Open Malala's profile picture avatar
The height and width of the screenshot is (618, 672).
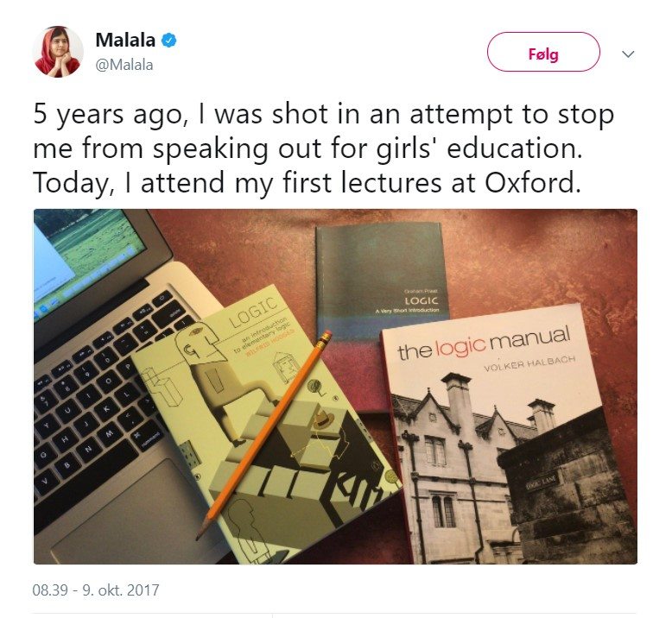(58, 52)
